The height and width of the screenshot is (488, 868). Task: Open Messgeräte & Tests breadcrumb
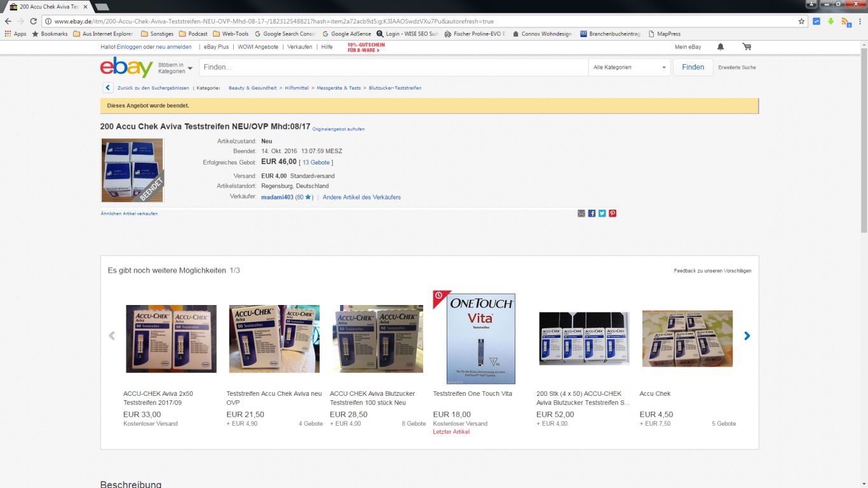click(x=339, y=88)
